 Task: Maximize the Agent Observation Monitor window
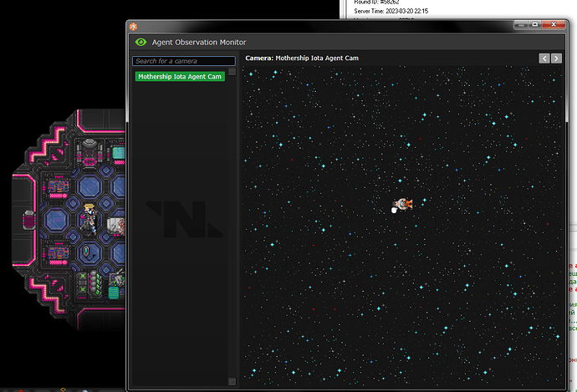point(535,24)
